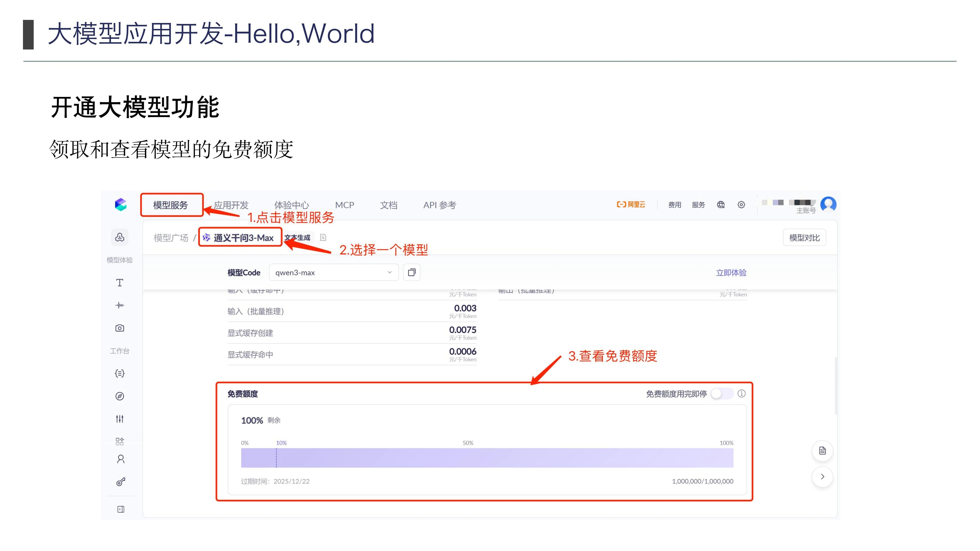
Task: Click the 阿里云 logo
Action: click(631, 205)
